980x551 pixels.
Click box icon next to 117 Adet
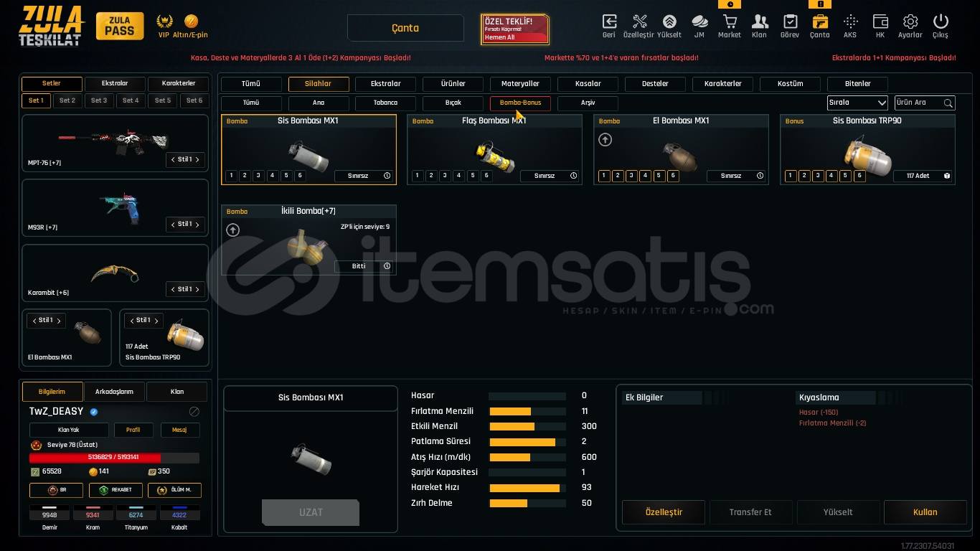tap(947, 176)
